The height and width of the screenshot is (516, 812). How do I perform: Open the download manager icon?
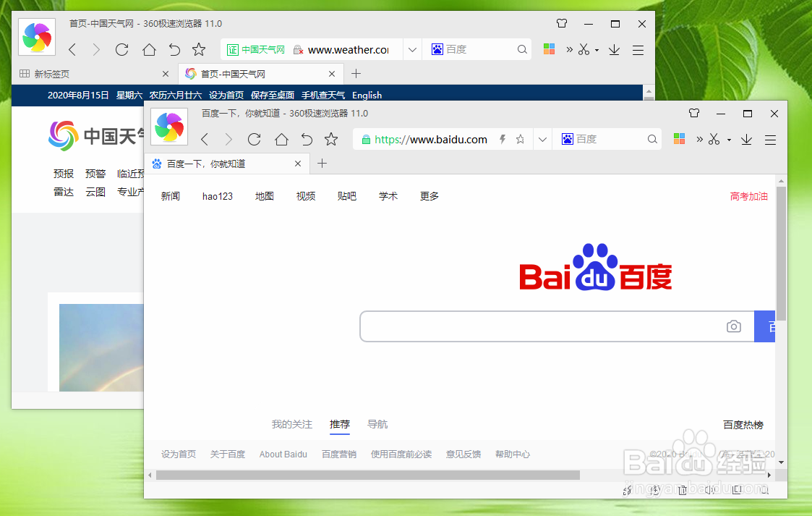pyautogui.click(x=746, y=139)
